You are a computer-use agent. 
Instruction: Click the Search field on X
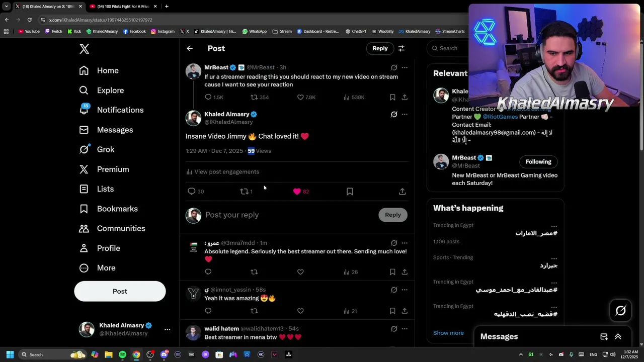point(448,48)
